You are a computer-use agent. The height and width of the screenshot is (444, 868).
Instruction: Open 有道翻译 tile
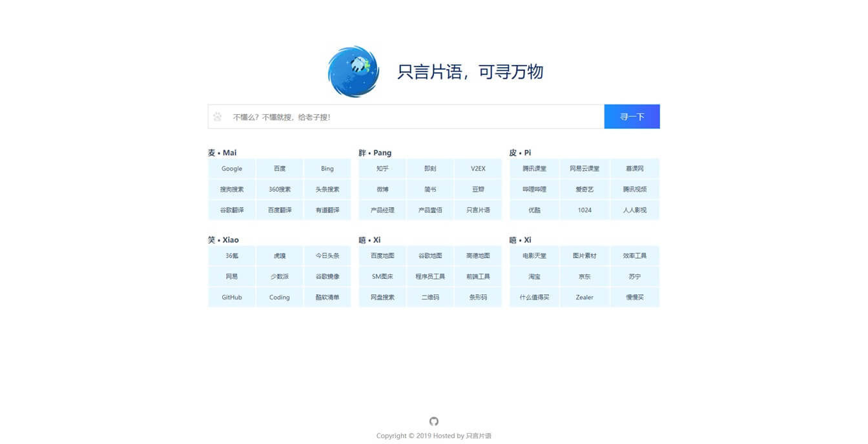(x=327, y=210)
